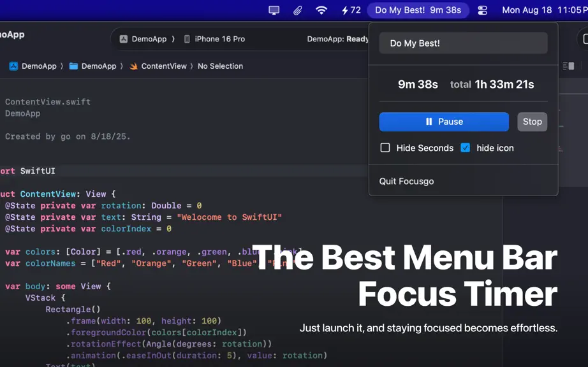Click the '.animation(.easeInOut(duration: 5)' line
Image resolution: width=588 pixels, height=367 pixels.
(196, 356)
